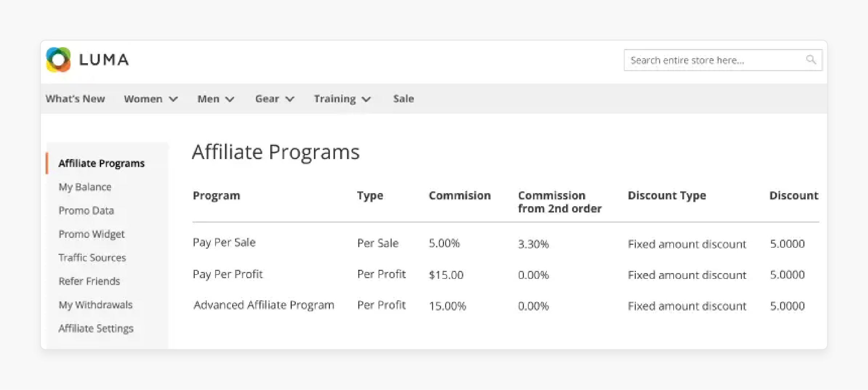868x390 pixels.
Task: Click the Affiliate Programs page heading
Action: click(x=276, y=152)
